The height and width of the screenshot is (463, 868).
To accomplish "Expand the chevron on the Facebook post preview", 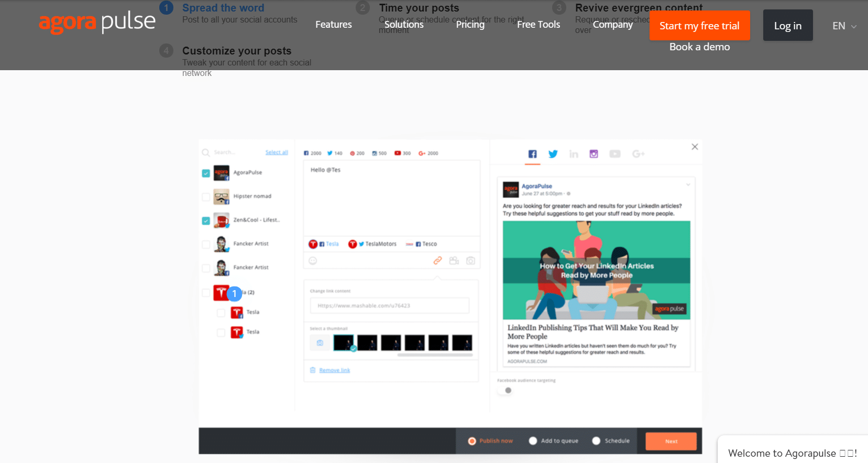I will coord(688,184).
